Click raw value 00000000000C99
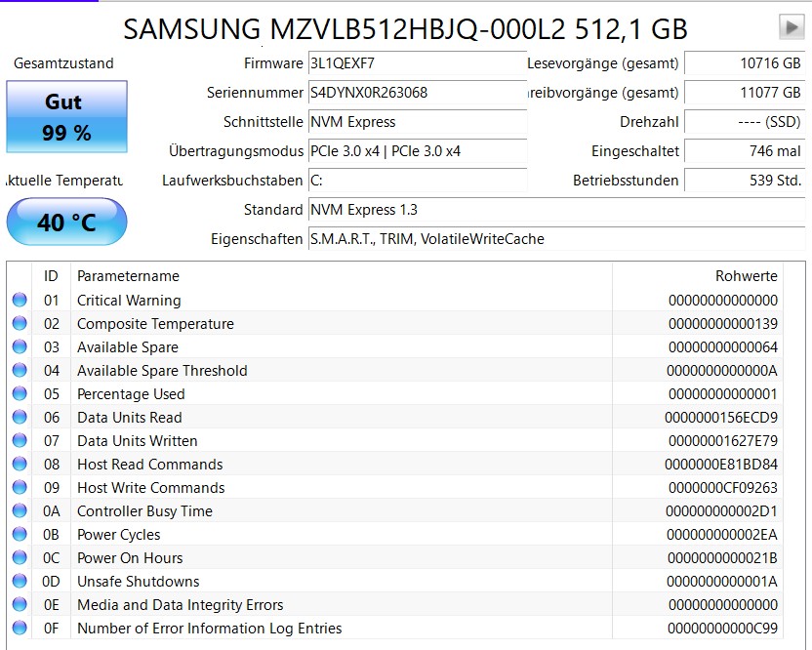Viewport: 812px width, 650px height. (x=722, y=629)
